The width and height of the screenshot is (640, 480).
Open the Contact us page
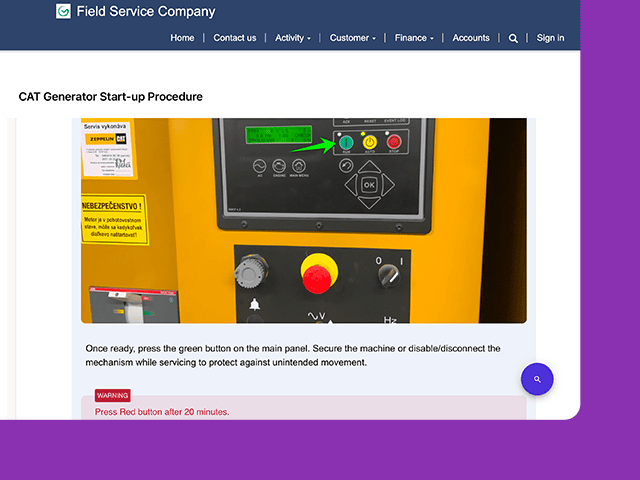click(x=235, y=38)
